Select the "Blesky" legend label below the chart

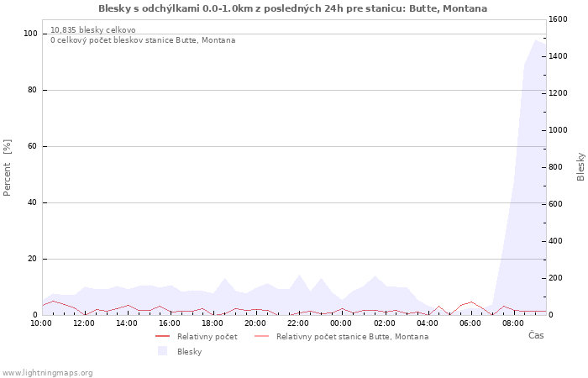pyautogui.click(x=189, y=352)
